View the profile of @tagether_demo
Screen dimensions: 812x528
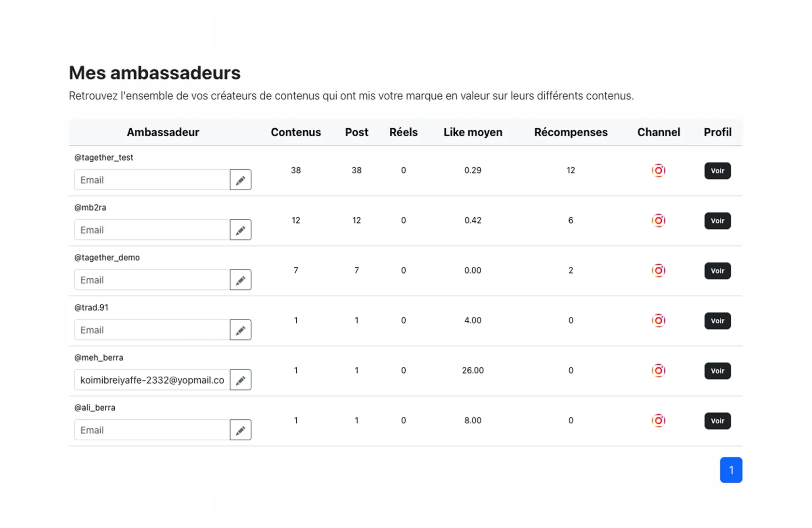click(x=717, y=271)
